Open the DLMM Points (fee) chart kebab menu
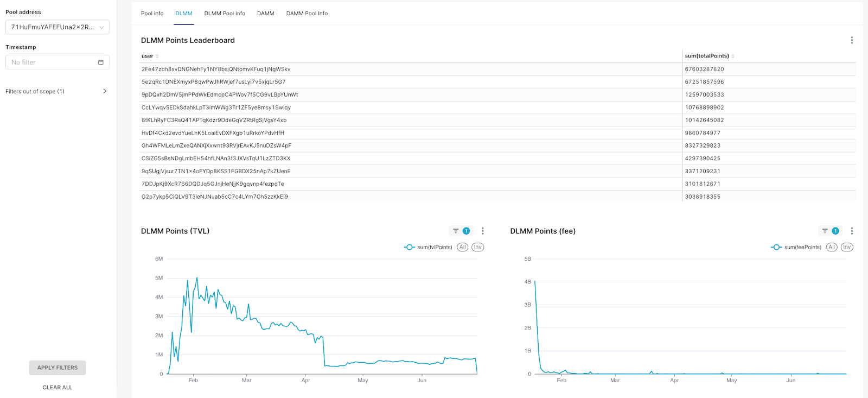Image resolution: width=868 pixels, height=398 pixels. (x=852, y=231)
